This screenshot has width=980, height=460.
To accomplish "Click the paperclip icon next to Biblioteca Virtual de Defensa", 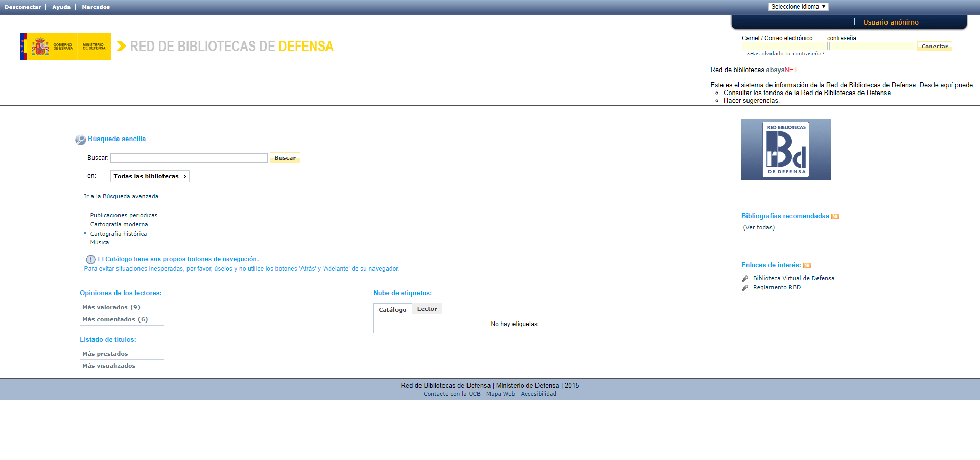I will [x=745, y=279].
